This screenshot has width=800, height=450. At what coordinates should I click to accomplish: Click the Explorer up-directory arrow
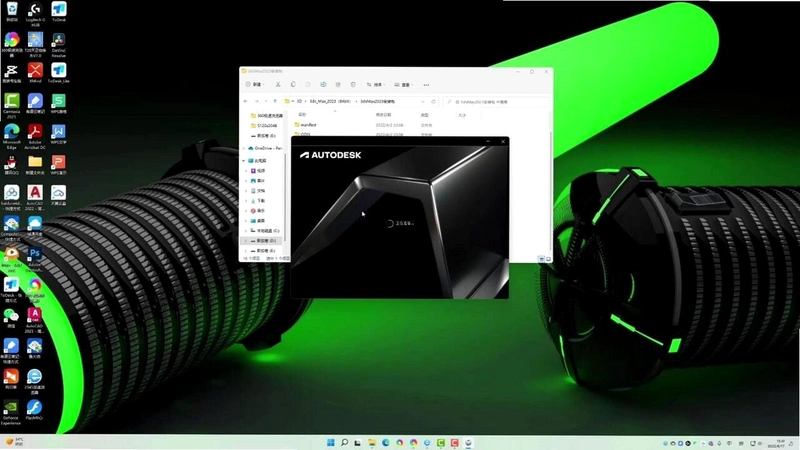pyautogui.click(x=275, y=102)
